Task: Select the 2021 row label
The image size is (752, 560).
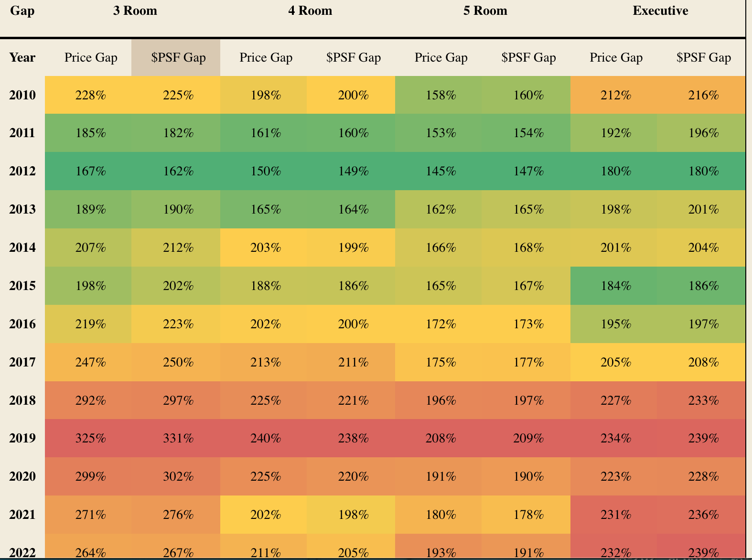Action: [x=22, y=515]
